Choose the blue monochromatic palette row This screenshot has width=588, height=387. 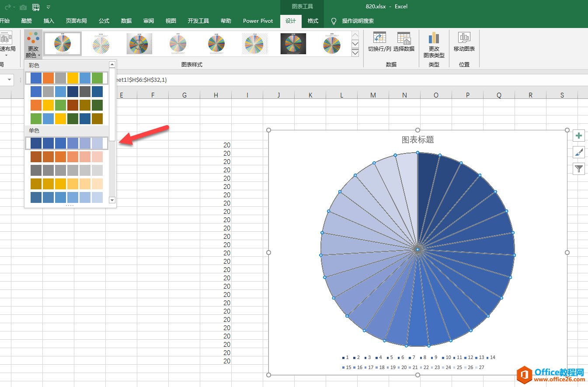(66, 143)
